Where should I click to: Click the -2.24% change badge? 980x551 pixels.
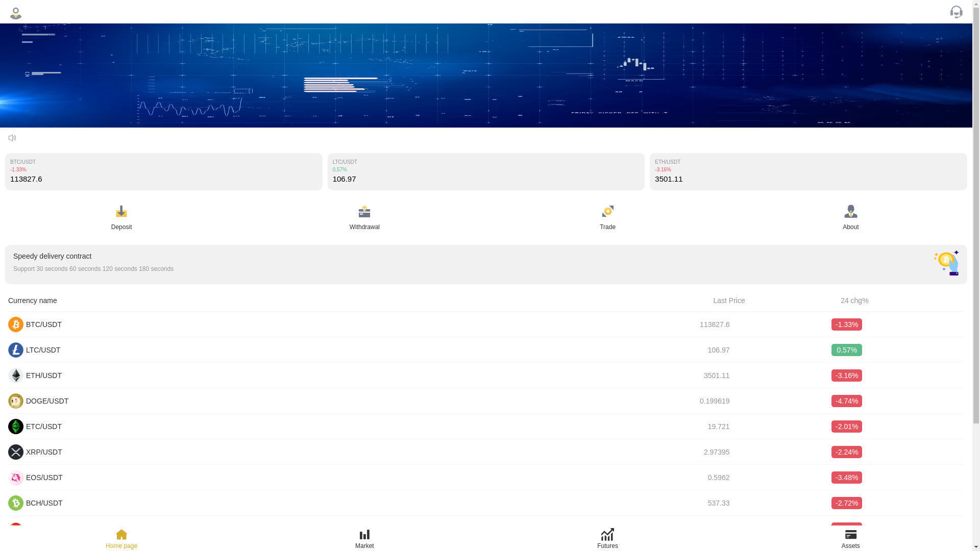(x=846, y=452)
